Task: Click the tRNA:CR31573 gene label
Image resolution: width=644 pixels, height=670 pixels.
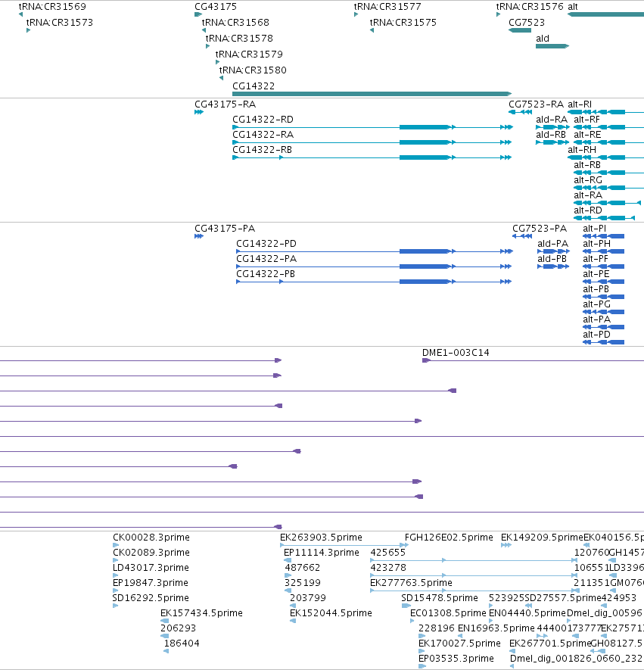Action: point(59,22)
